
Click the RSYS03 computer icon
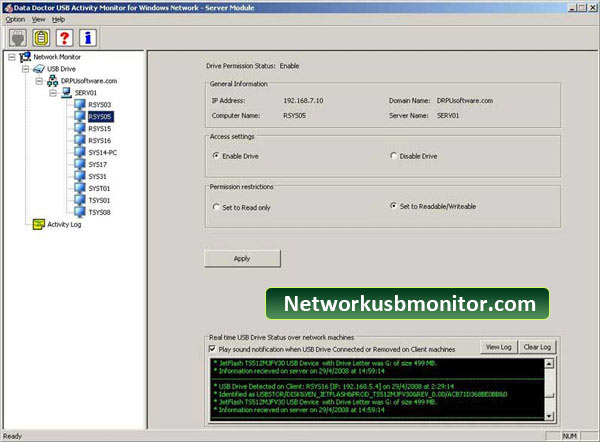[80, 104]
